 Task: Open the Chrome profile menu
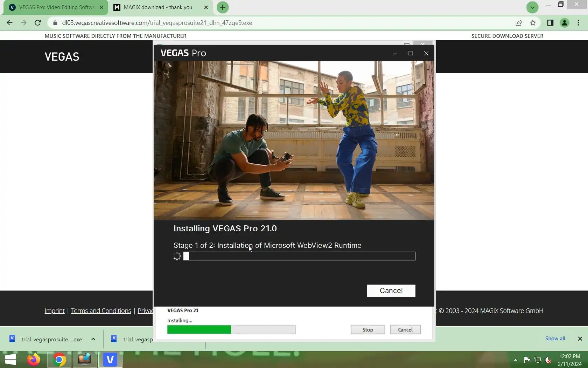(x=565, y=23)
